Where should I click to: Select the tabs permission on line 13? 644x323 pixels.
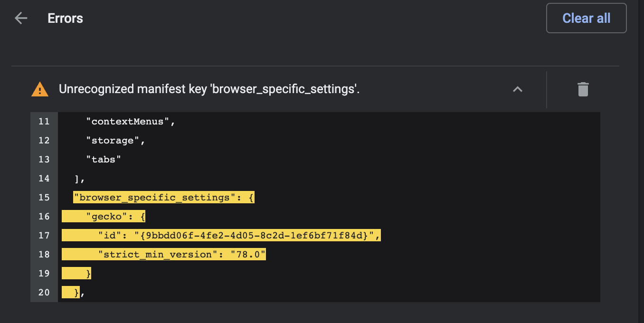click(x=103, y=159)
